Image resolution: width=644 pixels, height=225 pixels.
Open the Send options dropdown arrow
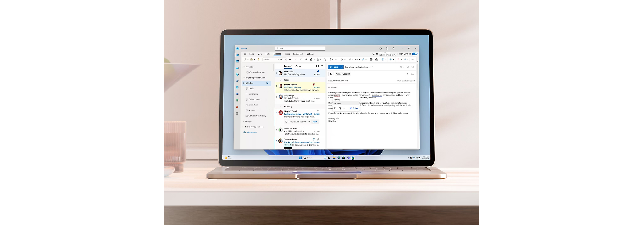tap(342, 67)
